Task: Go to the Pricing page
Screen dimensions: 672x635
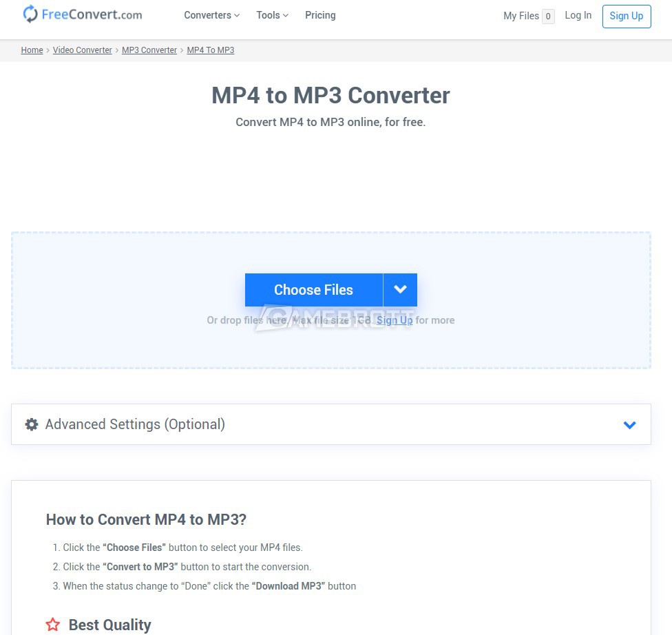Action: click(x=320, y=15)
